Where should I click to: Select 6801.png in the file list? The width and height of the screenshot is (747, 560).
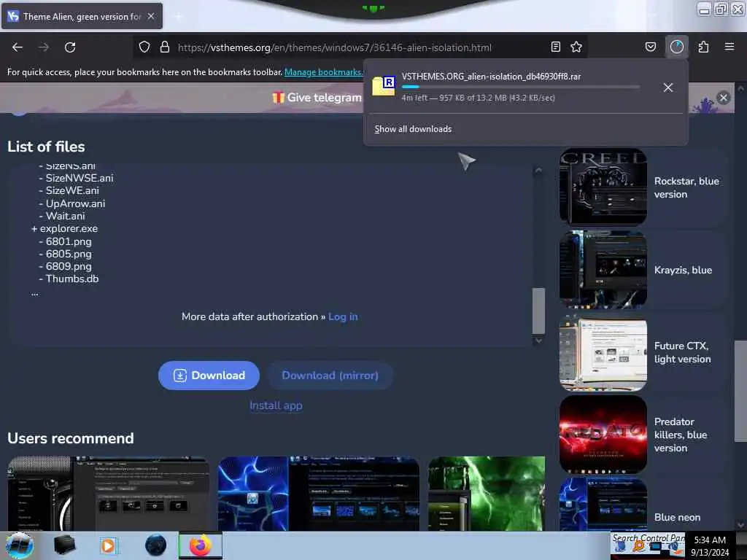69,241
